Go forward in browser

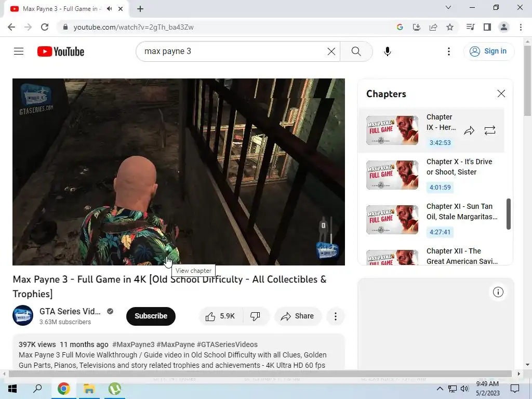[x=28, y=27]
